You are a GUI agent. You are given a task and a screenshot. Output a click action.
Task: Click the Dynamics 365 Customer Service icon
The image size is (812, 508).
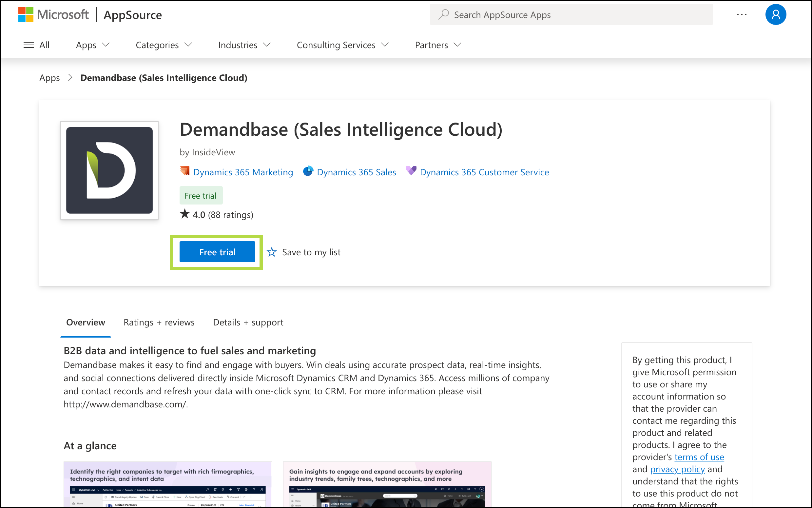tap(411, 171)
